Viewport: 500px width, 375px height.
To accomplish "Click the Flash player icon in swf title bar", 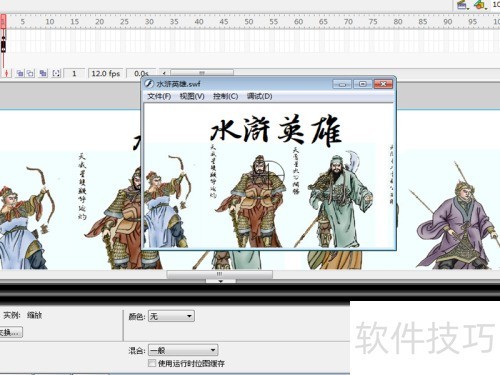I will [x=149, y=83].
